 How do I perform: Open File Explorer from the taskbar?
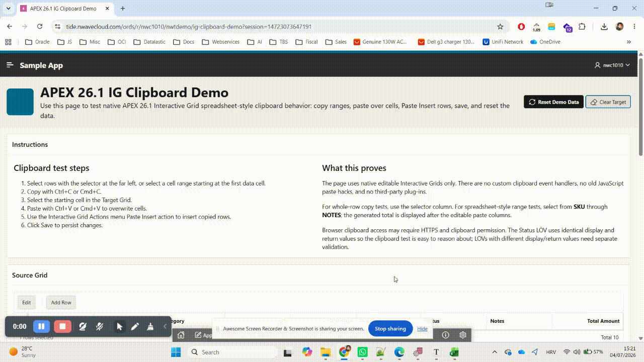tap(325, 352)
